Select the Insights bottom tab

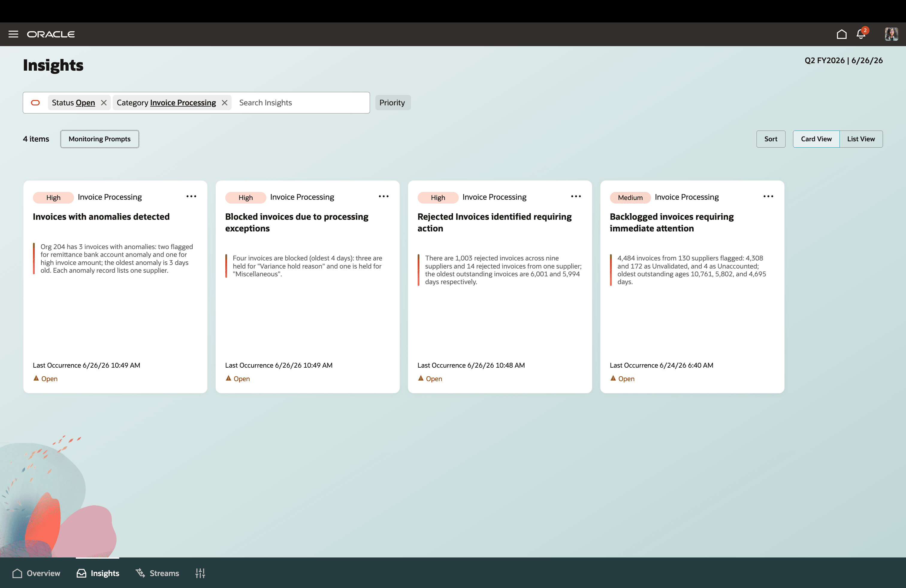(x=98, y=573)
